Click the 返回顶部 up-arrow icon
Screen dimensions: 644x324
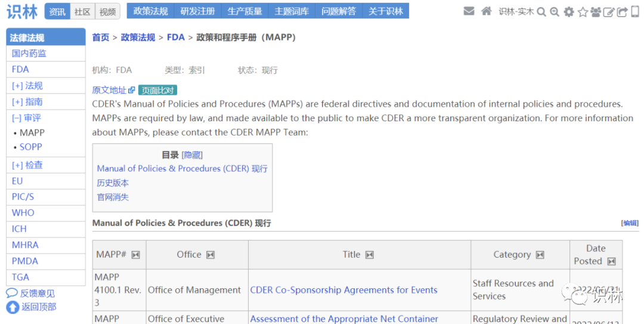pos(13,307)
